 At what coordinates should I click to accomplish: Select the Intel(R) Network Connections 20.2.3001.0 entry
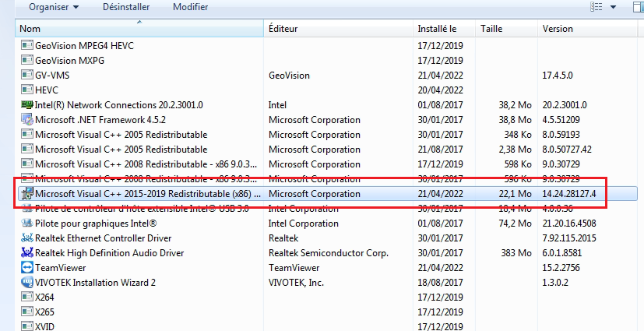(119, 104)
